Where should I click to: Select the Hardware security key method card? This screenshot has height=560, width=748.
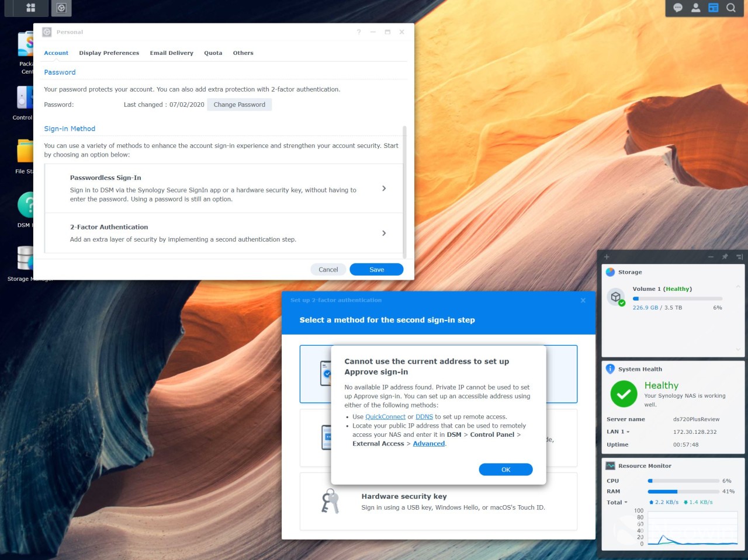coord(439,502)
